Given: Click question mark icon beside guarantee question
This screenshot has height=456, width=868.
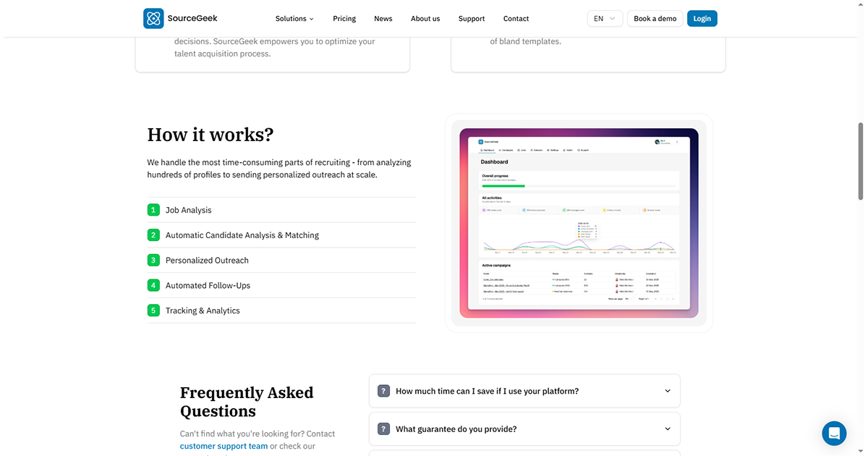Looking at the screenshot, I should click(384, 429).
